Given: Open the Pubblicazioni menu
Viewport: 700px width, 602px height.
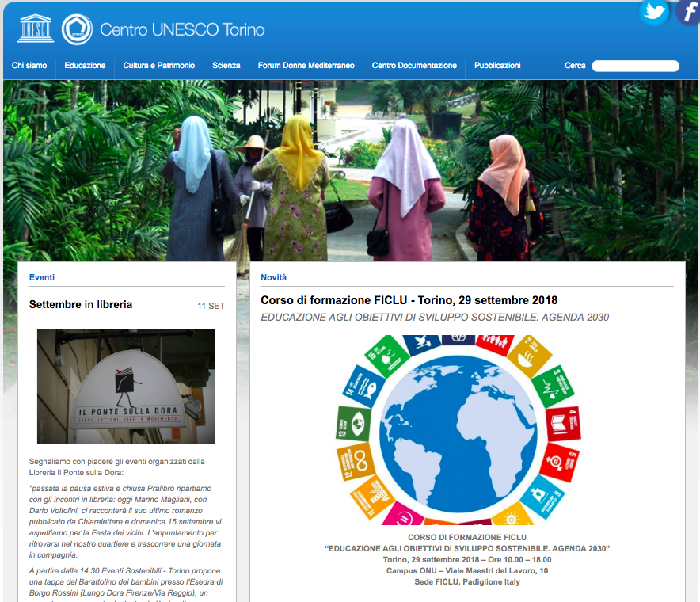Looking at the screenshot, I should tap(497, 66).
